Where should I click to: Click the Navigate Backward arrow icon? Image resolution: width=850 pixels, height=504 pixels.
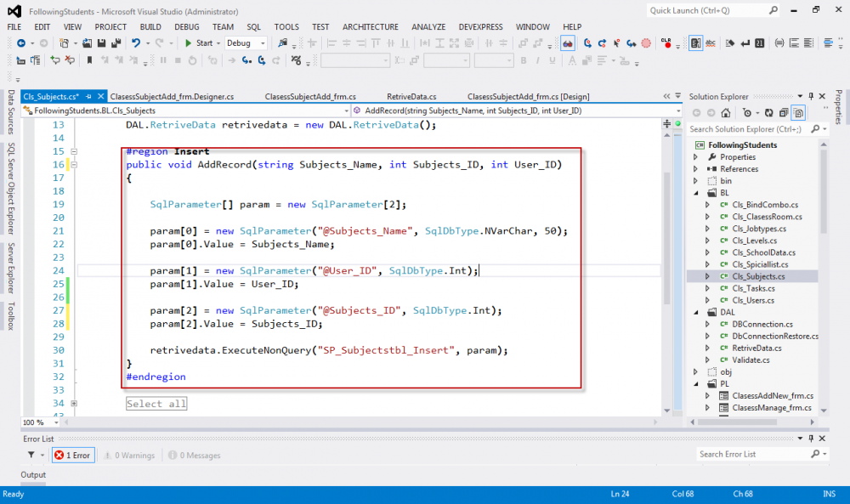(x=21, y=43)
